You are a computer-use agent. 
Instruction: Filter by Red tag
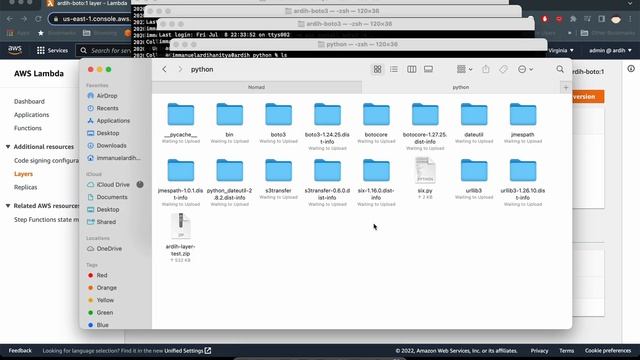[98, 276]
